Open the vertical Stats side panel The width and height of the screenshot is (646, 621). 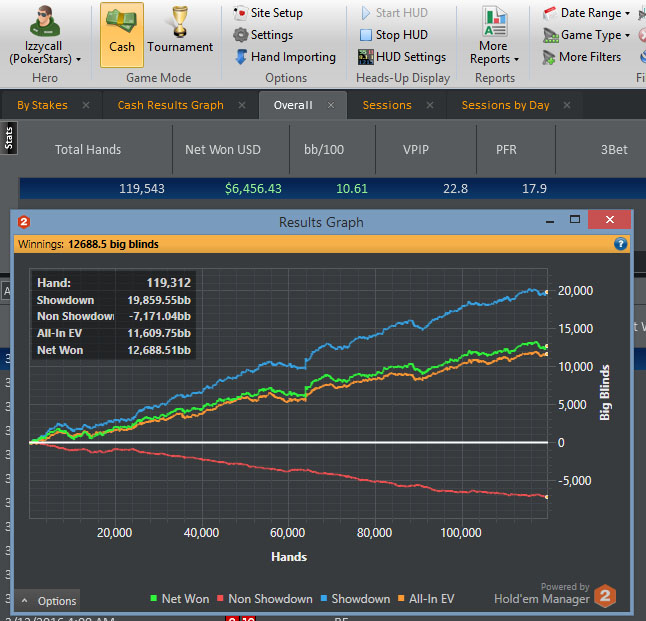9,138
